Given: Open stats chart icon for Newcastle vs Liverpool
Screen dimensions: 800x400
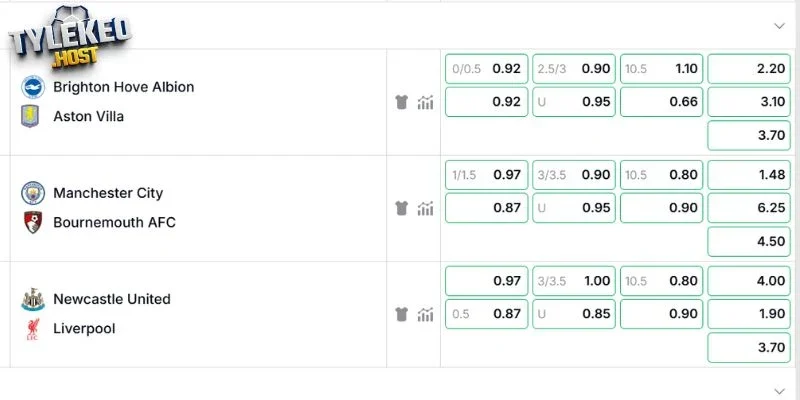Looking at the screenshot, I should 425,314.
